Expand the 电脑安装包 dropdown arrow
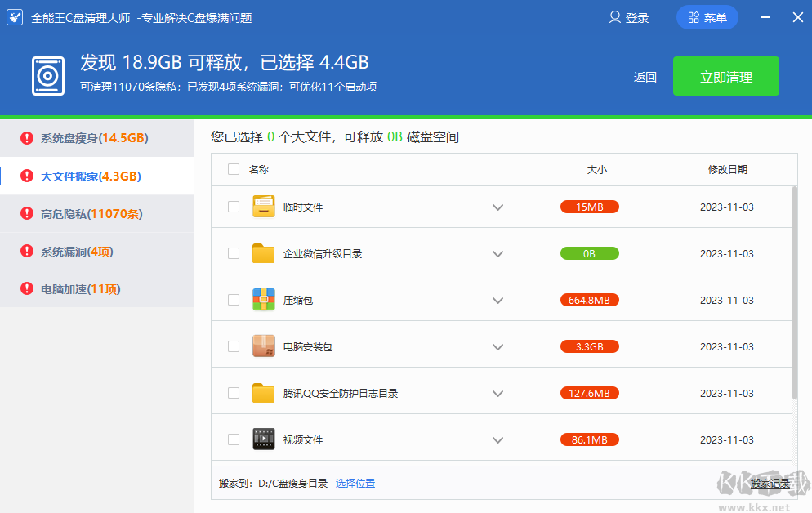812x513 pixels. pyautogui.click(x=497, y=346)
